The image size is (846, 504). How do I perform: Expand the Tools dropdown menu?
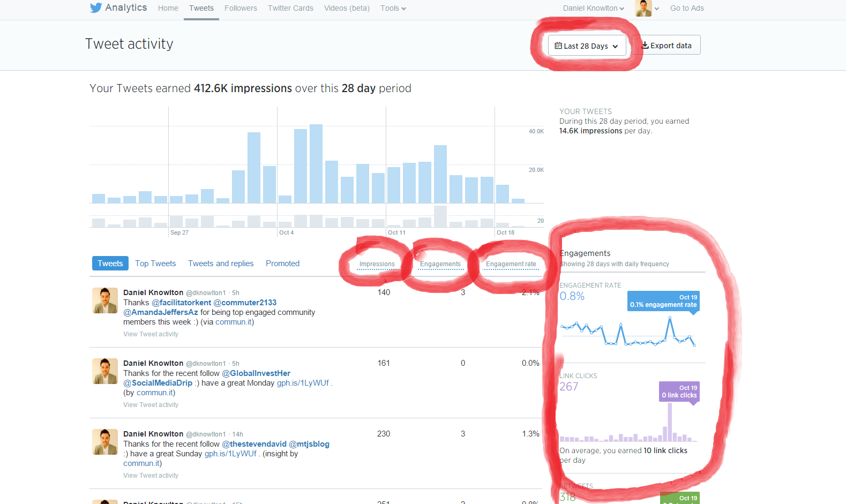393,8
